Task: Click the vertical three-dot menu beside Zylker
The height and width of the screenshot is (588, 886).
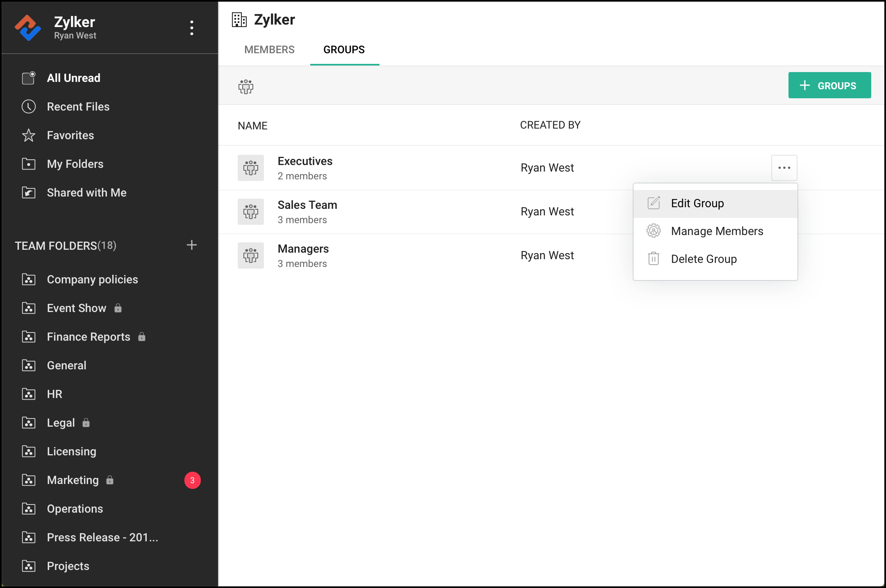Action: point(191,28)
